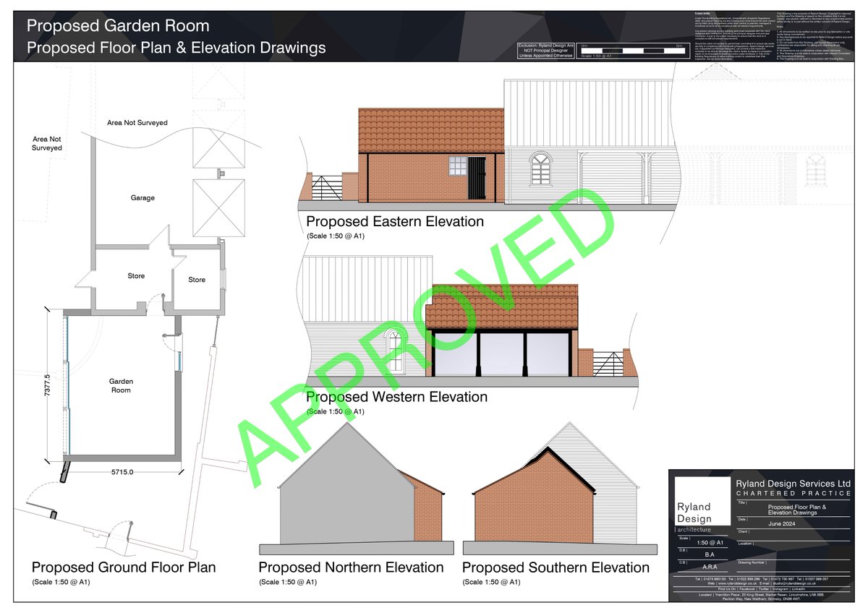This screenshot has width=868, height=613.
Task: Click the 'Proposed Western Elevation' caption
Action: pos(397,397)
